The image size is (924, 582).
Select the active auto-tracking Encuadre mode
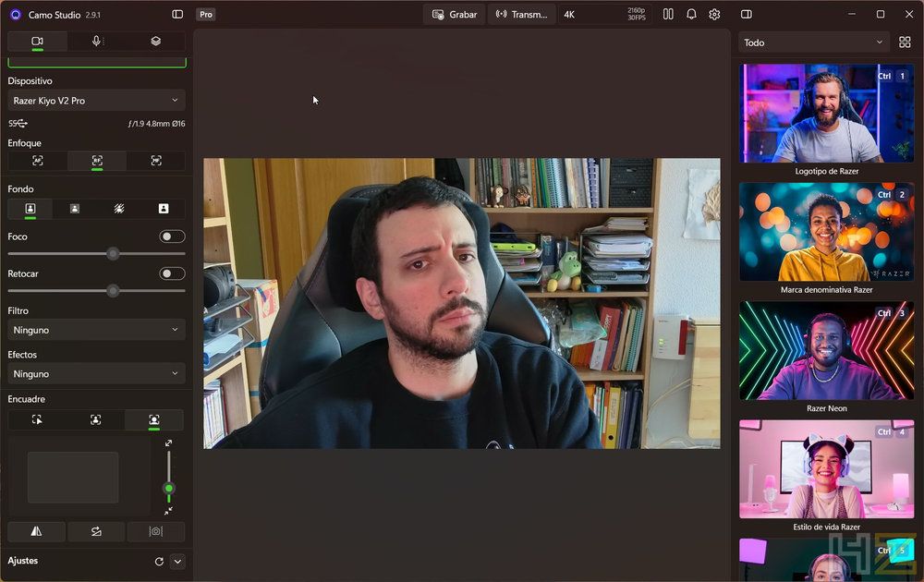(153, 420)
